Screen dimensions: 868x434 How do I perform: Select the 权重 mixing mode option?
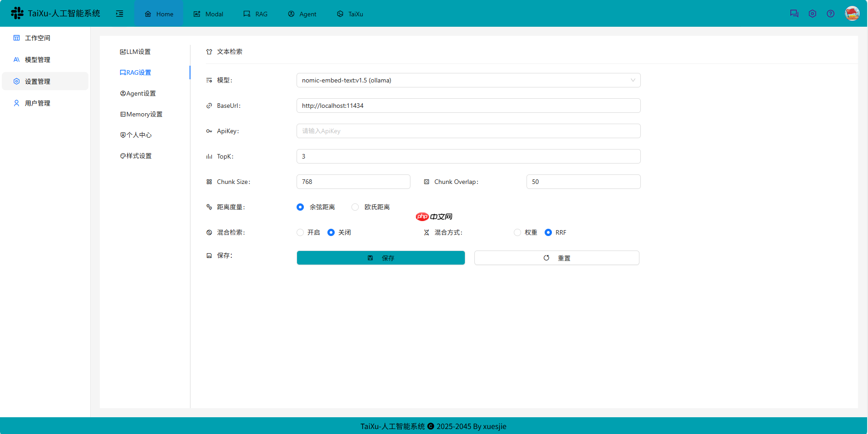(x=517, y=232)
